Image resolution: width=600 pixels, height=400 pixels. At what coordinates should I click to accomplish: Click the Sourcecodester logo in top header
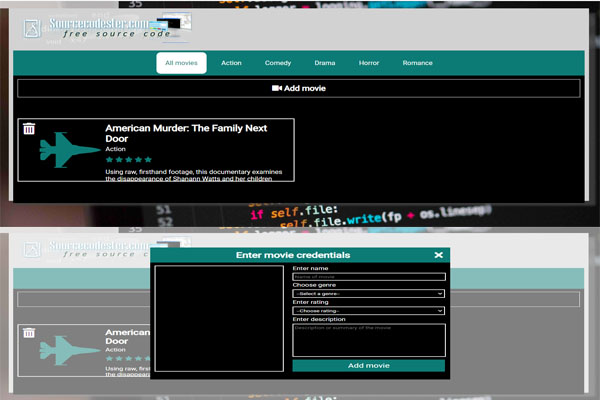[108, 28]
